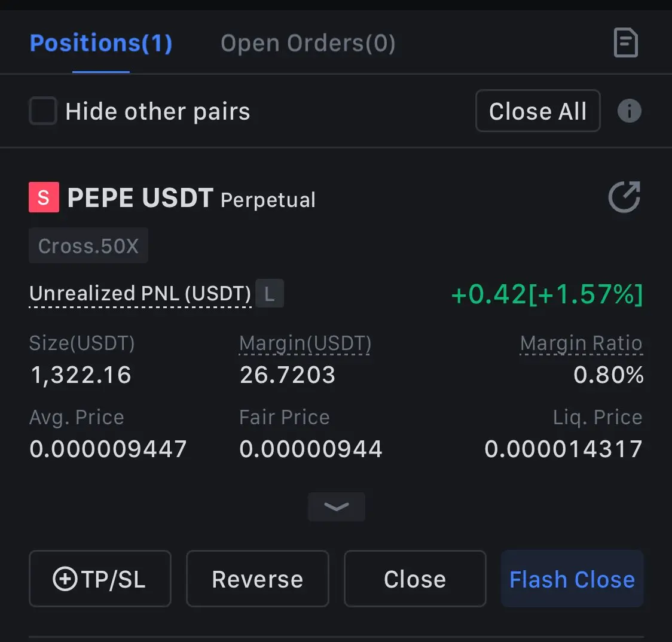This screenshot has width=672, height=642.
Task: Click the info icon beside Close All
Action: coord(629,111)
